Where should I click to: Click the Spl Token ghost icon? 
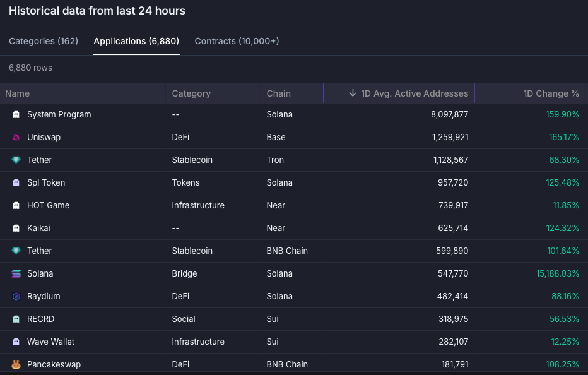pyautogui.click(x=16, y=183)
